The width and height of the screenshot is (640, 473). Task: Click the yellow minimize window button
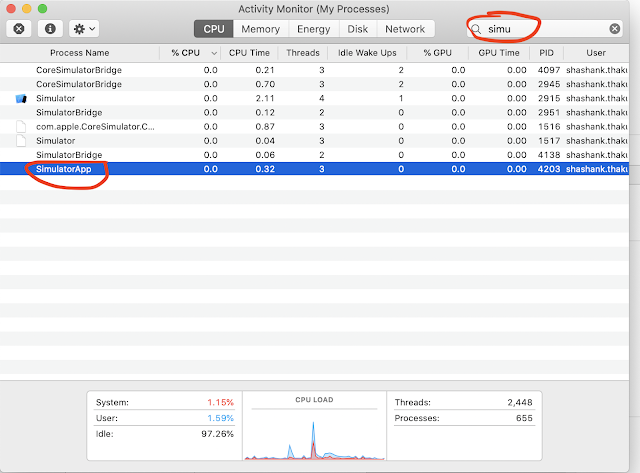pos(27,9)
